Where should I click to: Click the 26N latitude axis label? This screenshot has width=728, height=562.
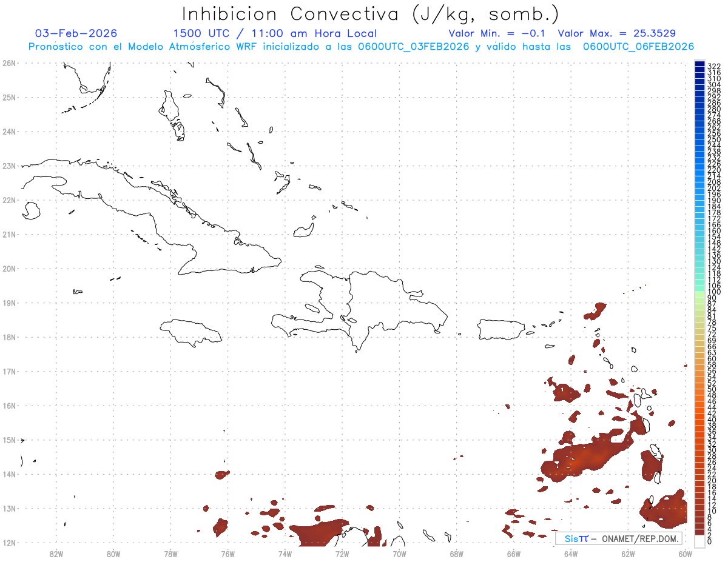pyautogui.click(x=9, y=63)
